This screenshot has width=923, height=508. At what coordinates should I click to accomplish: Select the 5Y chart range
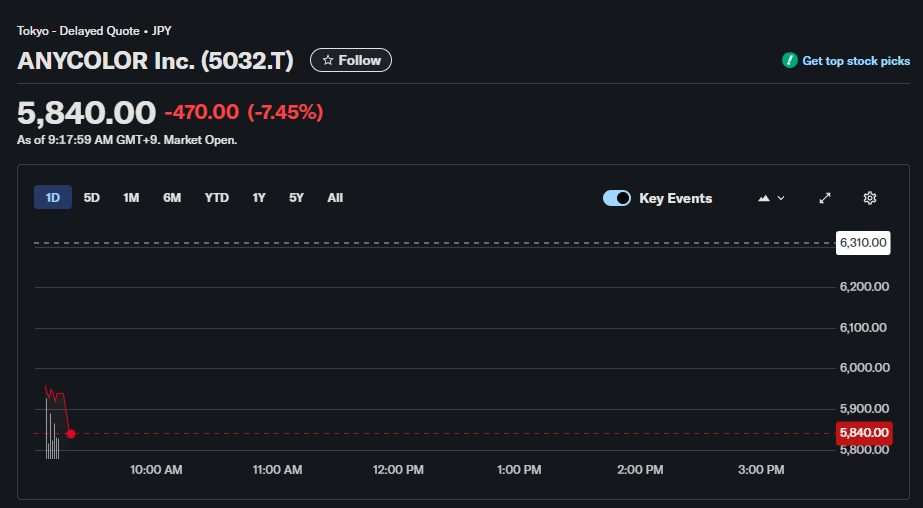[296, 198]
